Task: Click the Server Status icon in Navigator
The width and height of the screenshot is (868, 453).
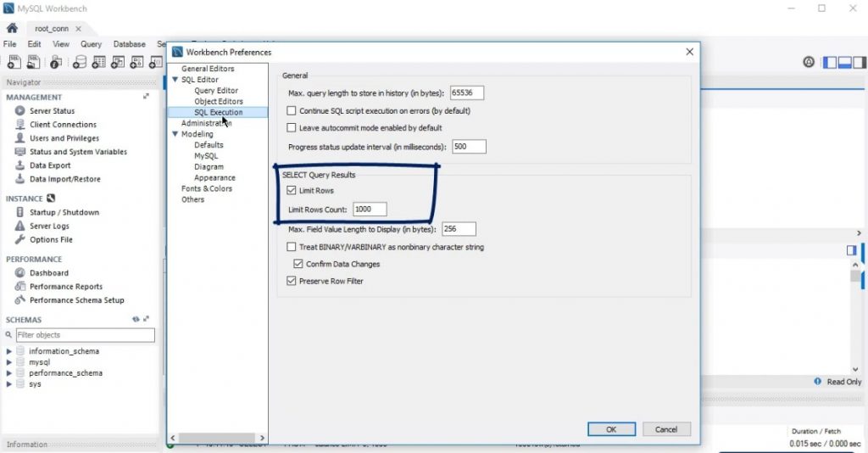Action: [20, 111]
